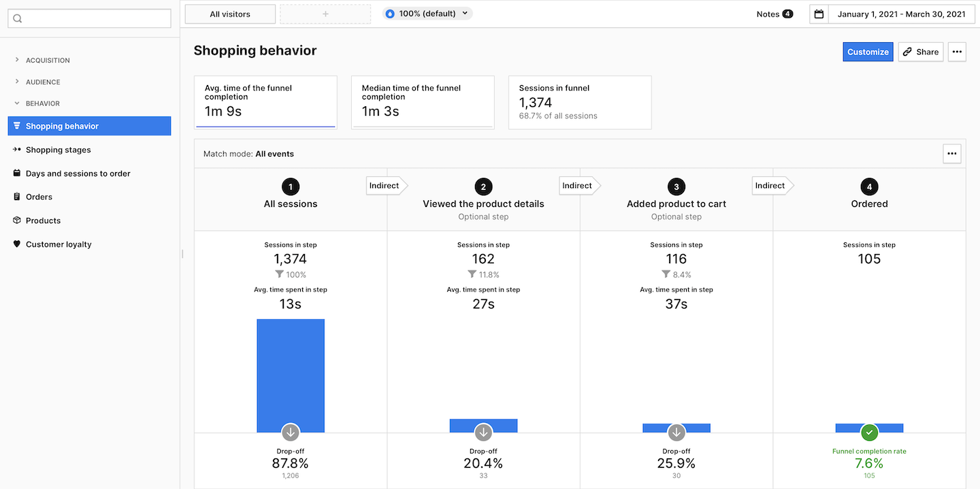Open the 100% (default) sampling dropdown
Viewport: 980px width, 489px height.
(427, 14)
